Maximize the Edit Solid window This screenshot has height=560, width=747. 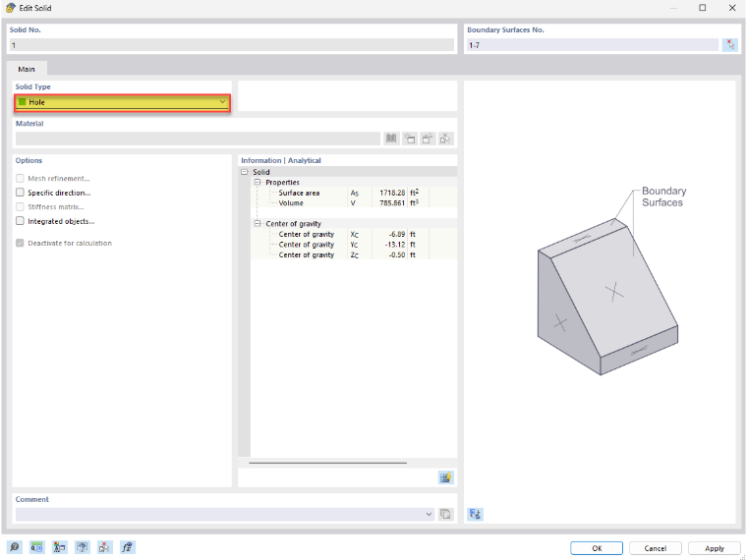[x=702, y=8]
